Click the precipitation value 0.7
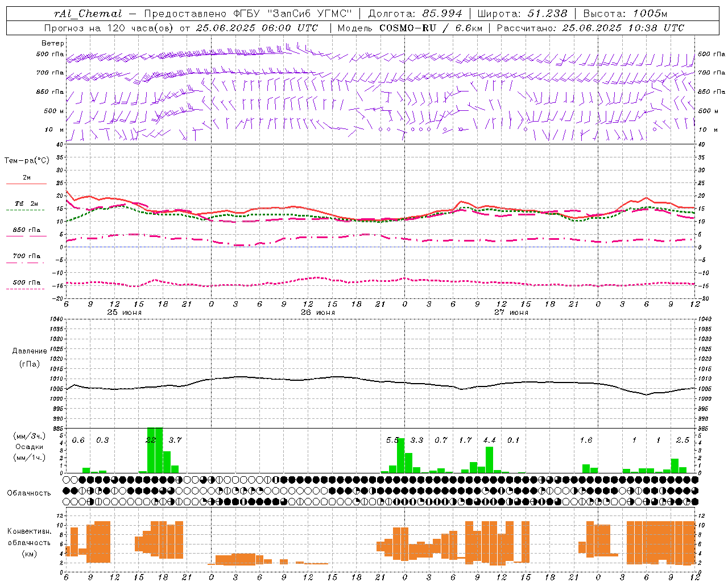This screenshot has height=582, width=728. click(x=441, y=440)
